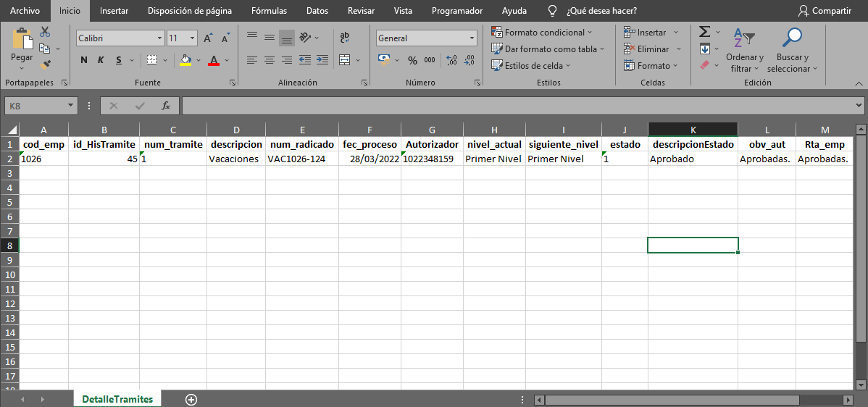Image resolution: width=868 pixels, height=407 pixels.
Task: Switch to the Datos tab
Action: 317,11
